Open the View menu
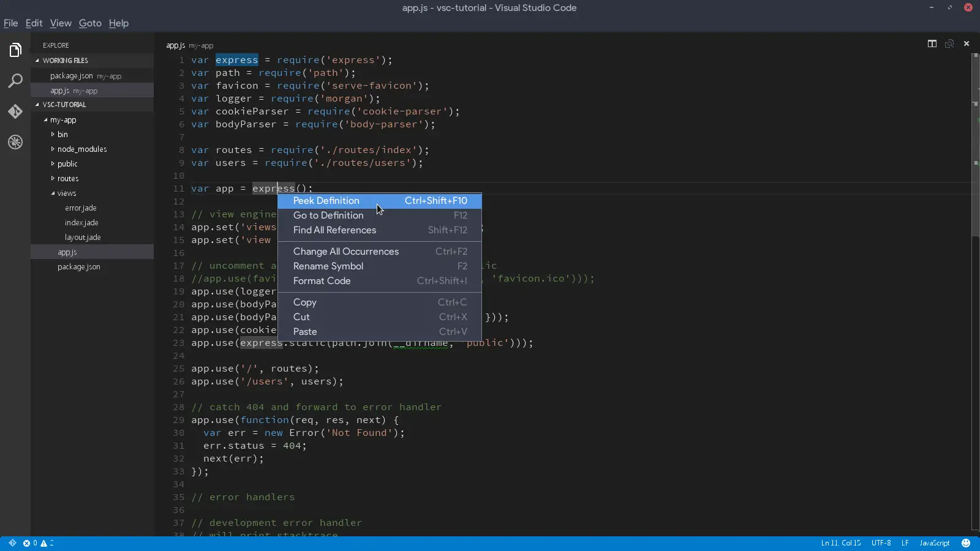The width and height of the screenshot is (980, 551). (61, 23)
